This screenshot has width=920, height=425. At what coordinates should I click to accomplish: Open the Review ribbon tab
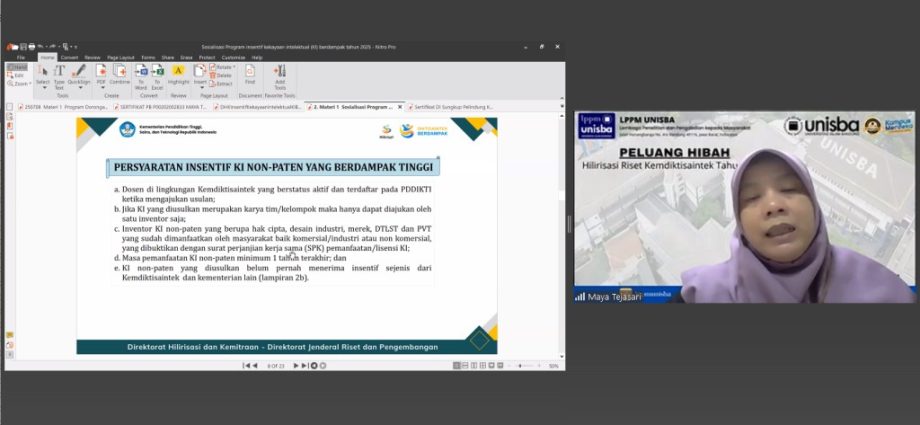click(92, 57)
